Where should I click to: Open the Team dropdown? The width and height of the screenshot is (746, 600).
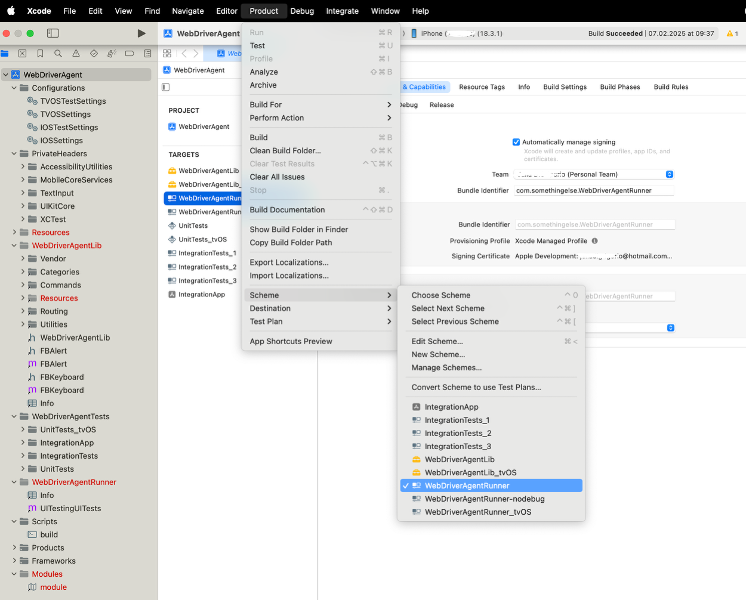coord(594,174)
